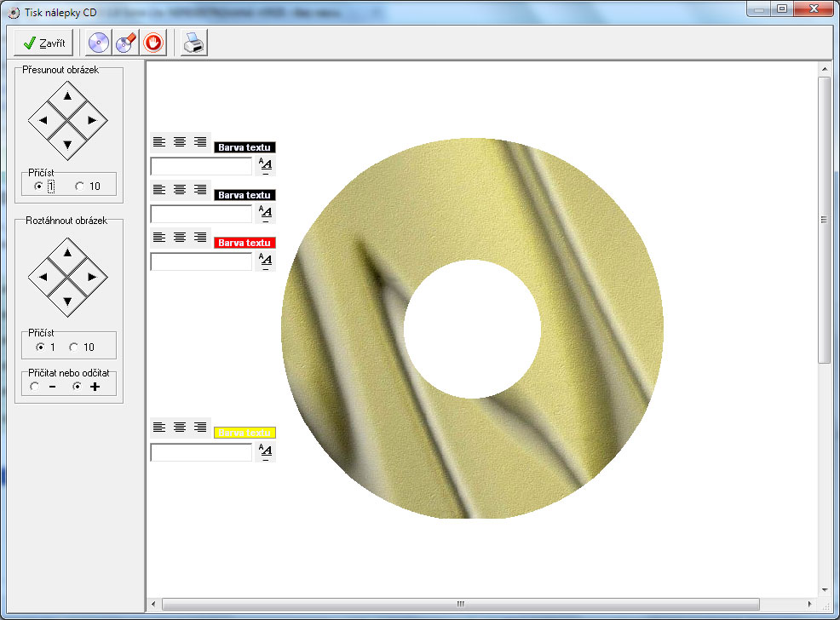Move image up in Přesunout obrázek
840x620 pixels.
(x=68, y=96)
